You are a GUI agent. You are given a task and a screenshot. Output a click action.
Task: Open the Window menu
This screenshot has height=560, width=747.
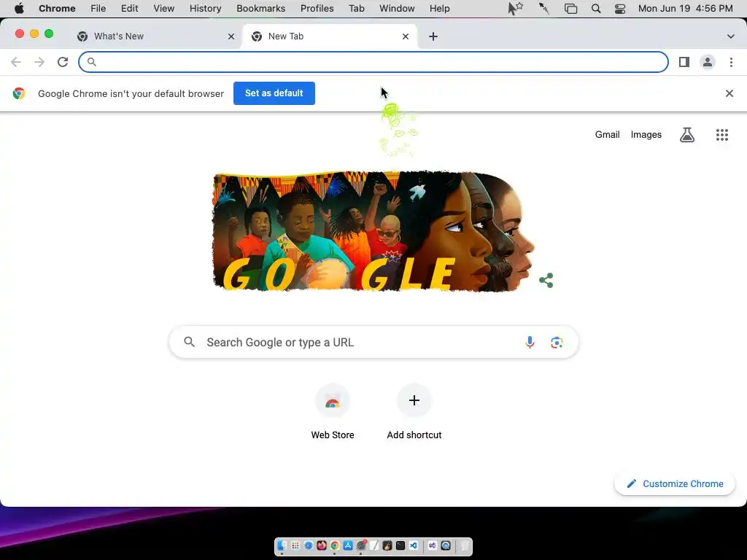[397, 9]
